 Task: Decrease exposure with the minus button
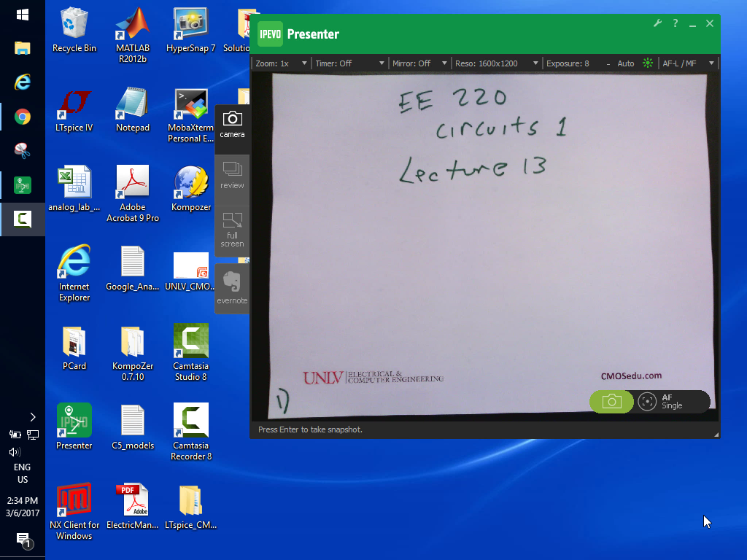coord(608,64)
